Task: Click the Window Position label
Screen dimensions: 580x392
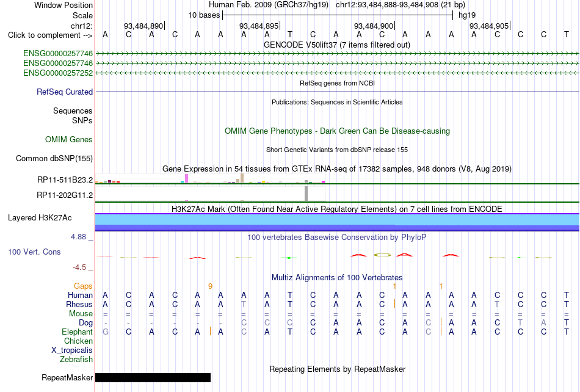Action: (x=63, y=5)
